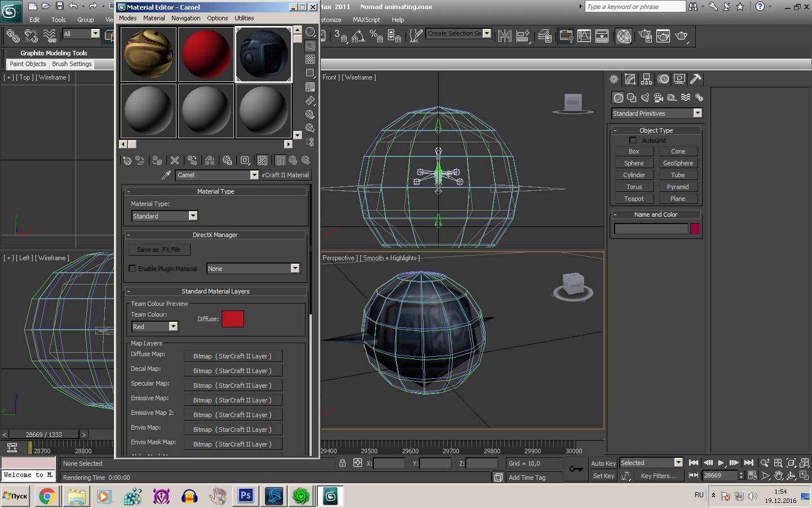Click Go to Parent icon
This screenshot has width=812, height=508.
293,160
